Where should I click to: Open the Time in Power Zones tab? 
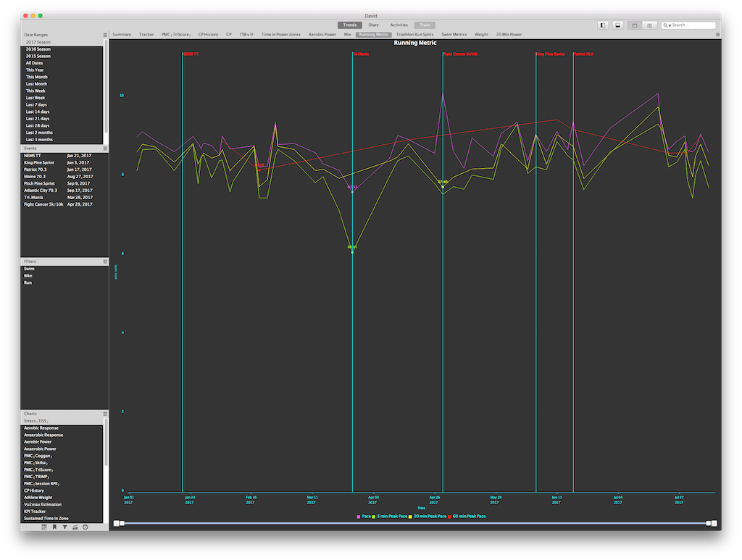[x=280, y=35]
